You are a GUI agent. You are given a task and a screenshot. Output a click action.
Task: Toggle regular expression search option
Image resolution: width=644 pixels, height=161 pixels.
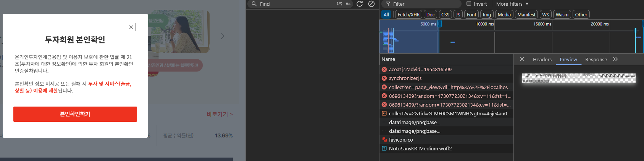(339, 4)
